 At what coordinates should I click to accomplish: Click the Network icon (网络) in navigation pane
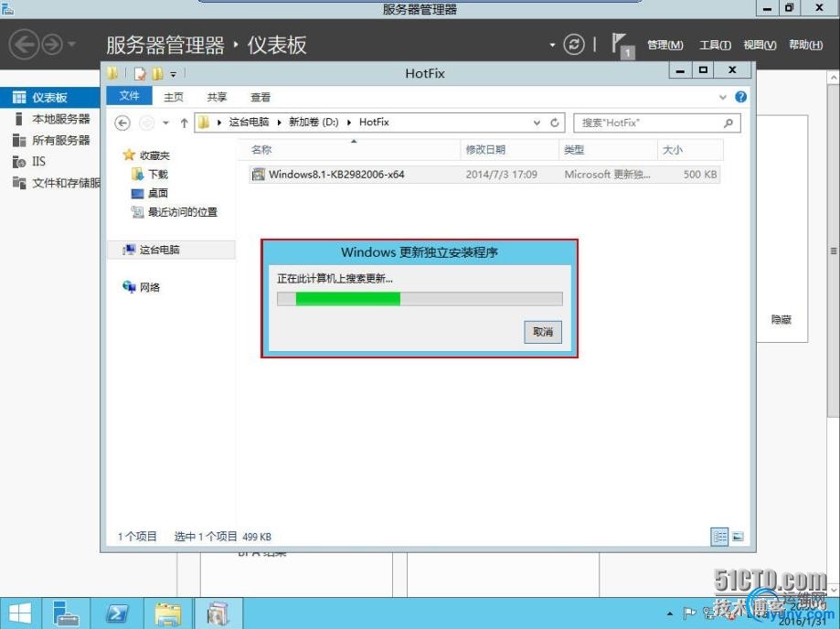click(129, 287)
